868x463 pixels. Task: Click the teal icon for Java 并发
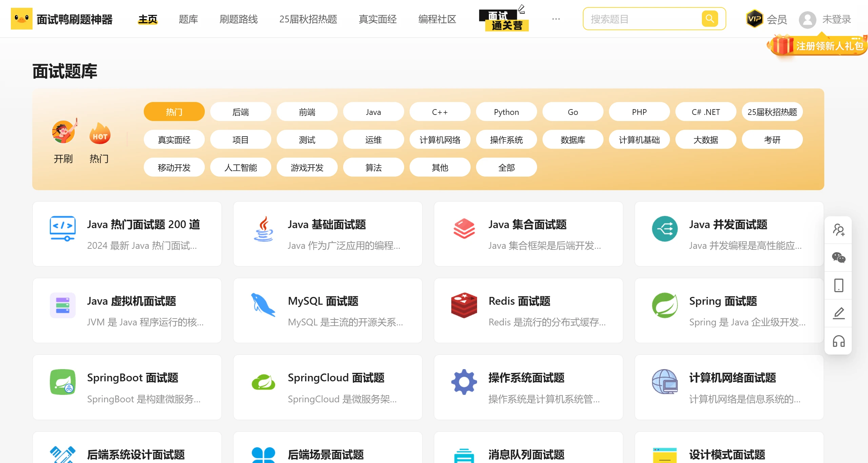pos(665,229)
